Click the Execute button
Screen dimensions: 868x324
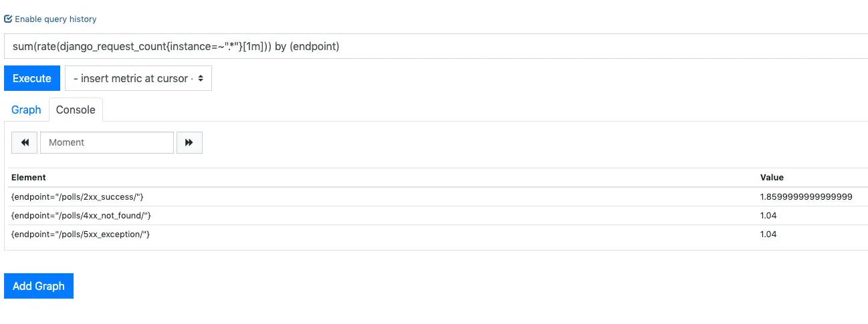tap(32, 78)
